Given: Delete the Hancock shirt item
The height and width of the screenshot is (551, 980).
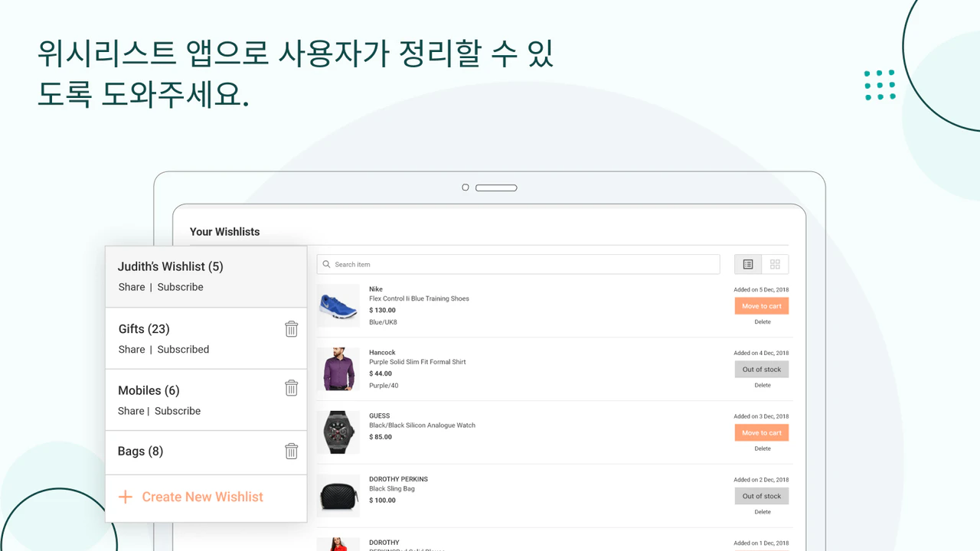Looking at the screenshot, I should [763, 386].
